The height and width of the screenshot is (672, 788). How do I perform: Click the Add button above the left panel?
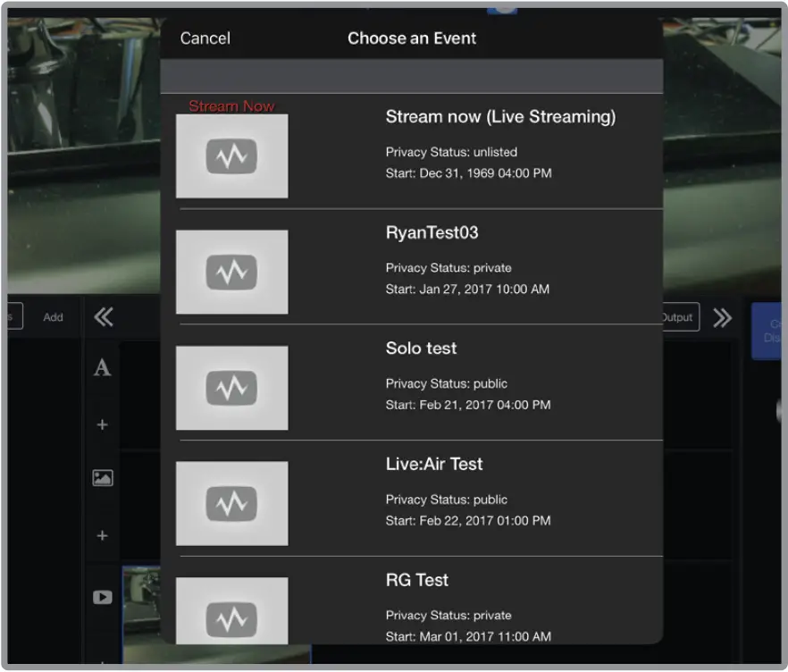[53, 316]
